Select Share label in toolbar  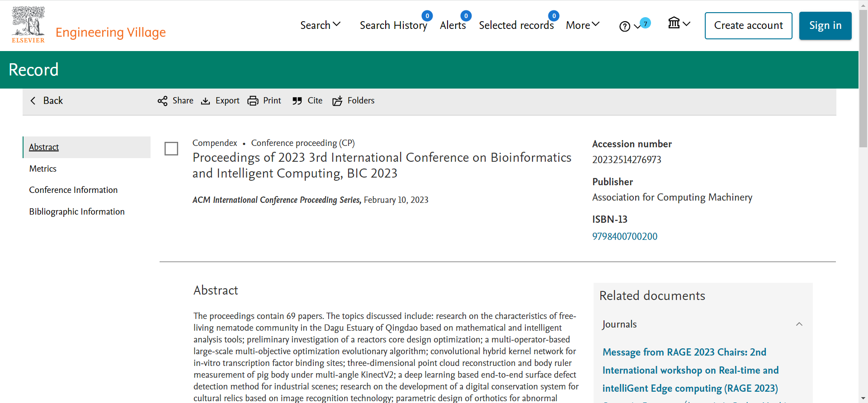tap(183, 101)
